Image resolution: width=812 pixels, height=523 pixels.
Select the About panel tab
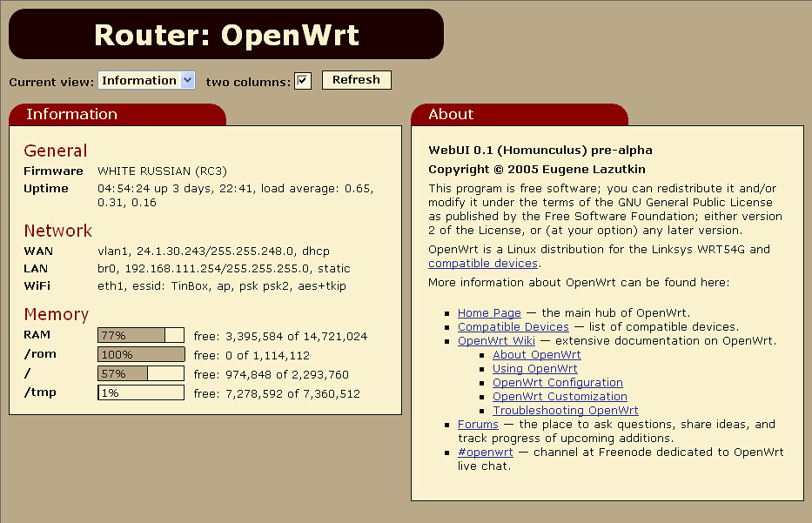click(x=520, y=115)
